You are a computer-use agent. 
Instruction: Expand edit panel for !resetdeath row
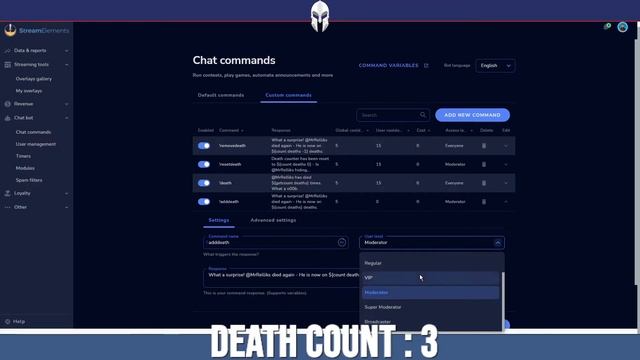coord(506,164)
